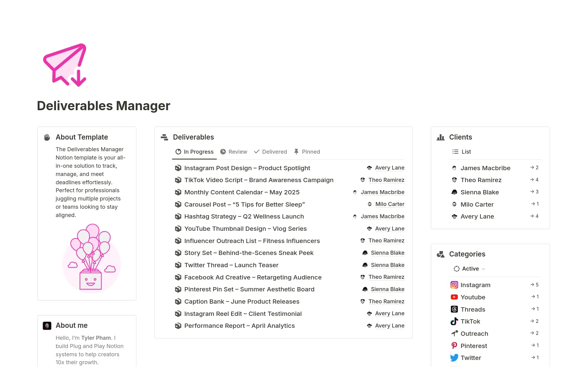Click the List view icon under Clients
588x367 pixels.
click(455, 152)
